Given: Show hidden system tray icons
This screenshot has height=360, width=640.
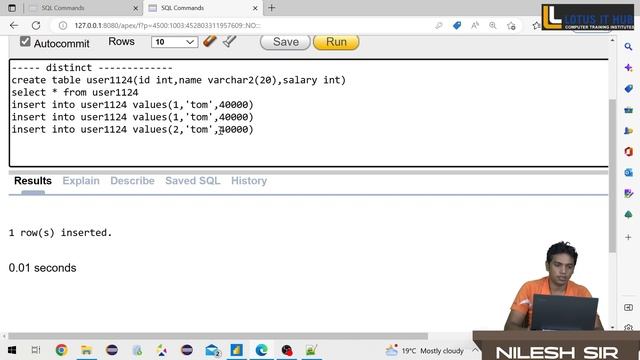Looking at the screenshot, I should point(475,350).
